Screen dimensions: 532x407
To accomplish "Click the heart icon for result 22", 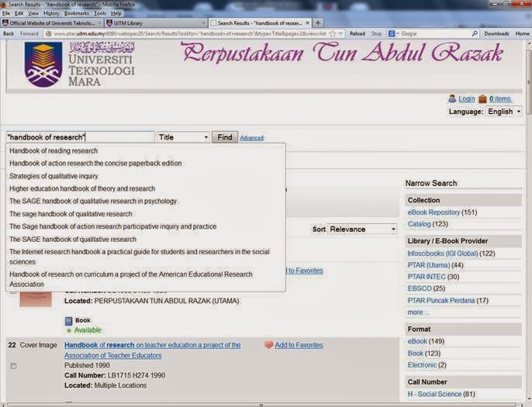I will 268,345.
